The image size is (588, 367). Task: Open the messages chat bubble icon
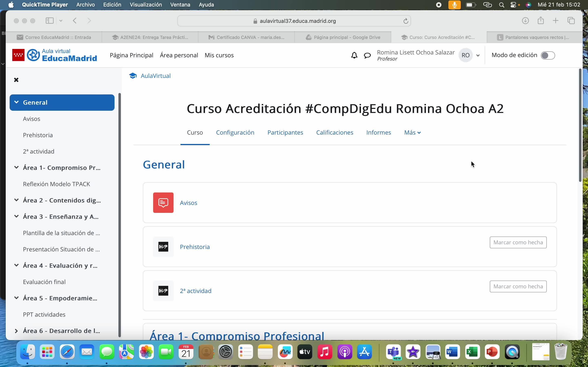tap(367, 55)
